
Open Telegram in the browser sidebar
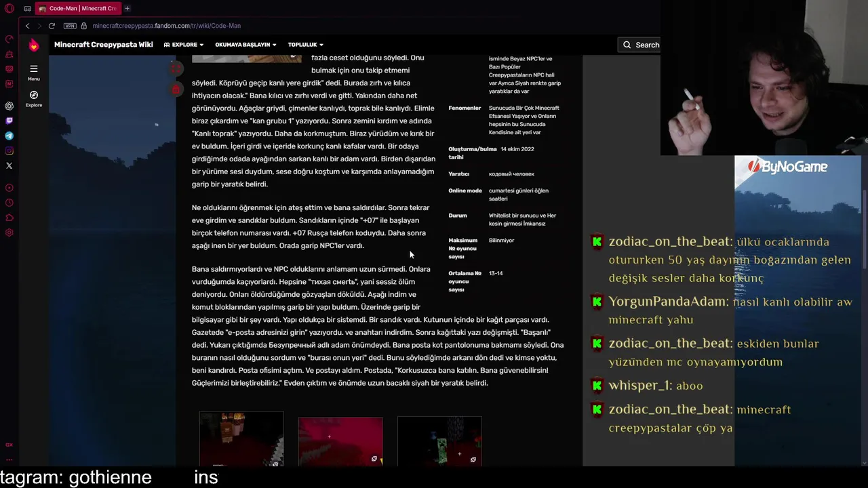click(9, 136)
